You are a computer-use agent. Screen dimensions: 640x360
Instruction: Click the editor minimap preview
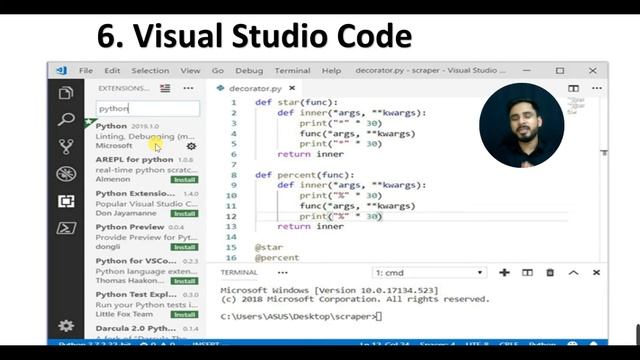coord(576,105)
